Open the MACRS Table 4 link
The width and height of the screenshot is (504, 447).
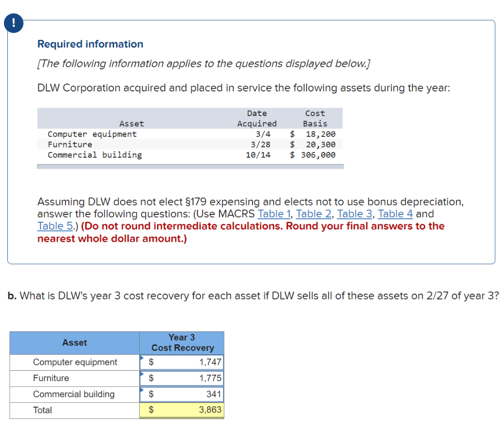coord(395,214)
